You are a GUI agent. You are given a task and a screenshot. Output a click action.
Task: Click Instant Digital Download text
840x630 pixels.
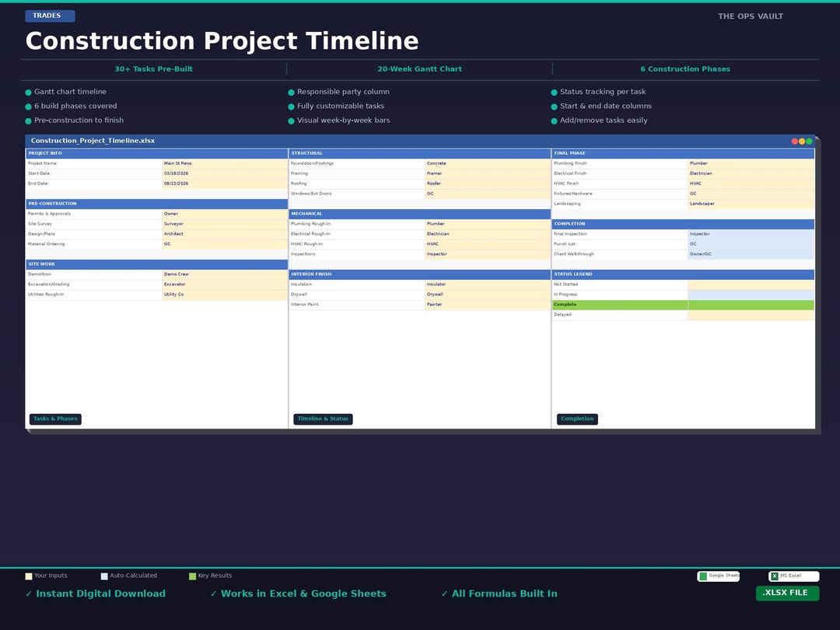[x=100, y=593]
